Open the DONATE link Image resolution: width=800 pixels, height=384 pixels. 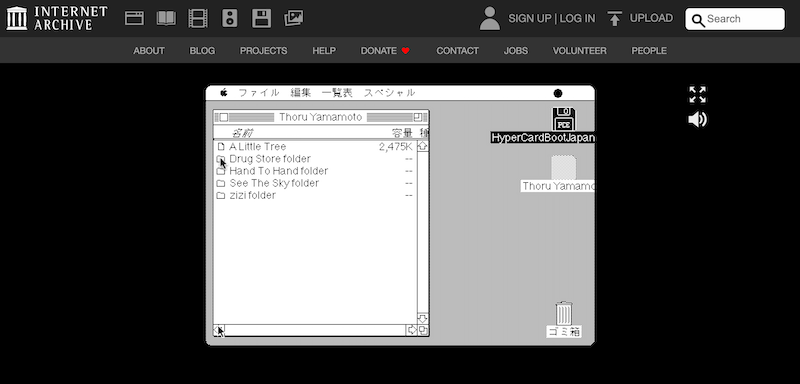pyautogui.click(x=385, y=50)
